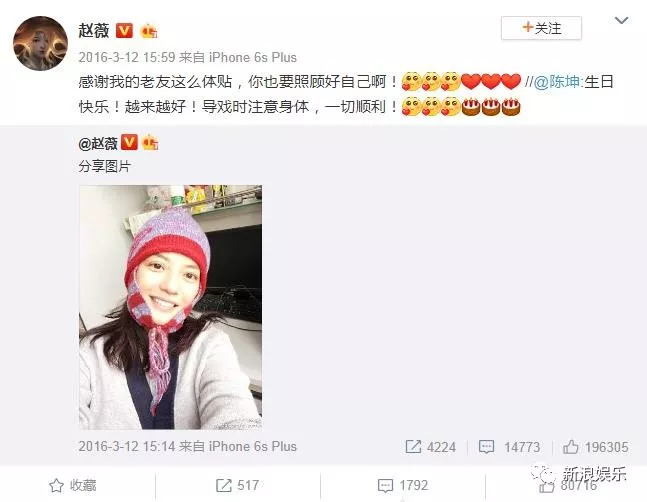Click the orange V verified badge beside 赵薇
This screenshot has width=647, height=502.
point(124,31)
